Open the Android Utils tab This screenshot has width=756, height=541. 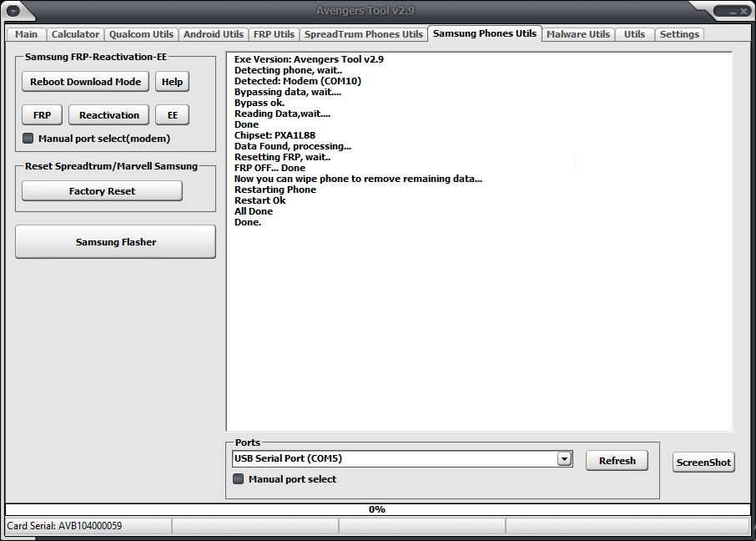[x=214, y=34]
